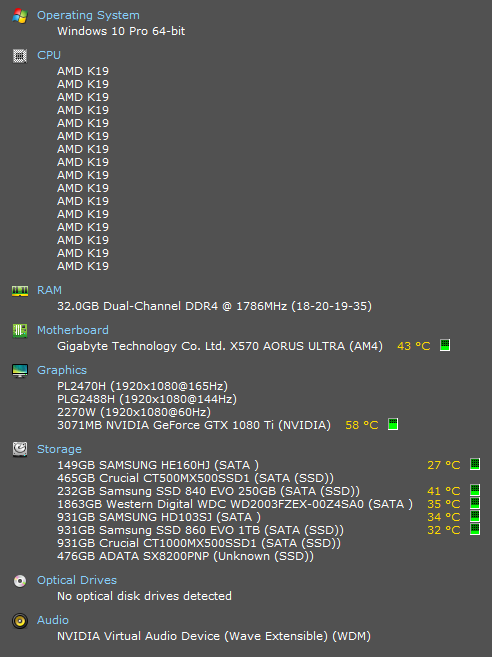Open the Operating System section link
Image resolution: width=492 pixels, height=657 pixels.
pyautogui.click(x=88, y=15)
